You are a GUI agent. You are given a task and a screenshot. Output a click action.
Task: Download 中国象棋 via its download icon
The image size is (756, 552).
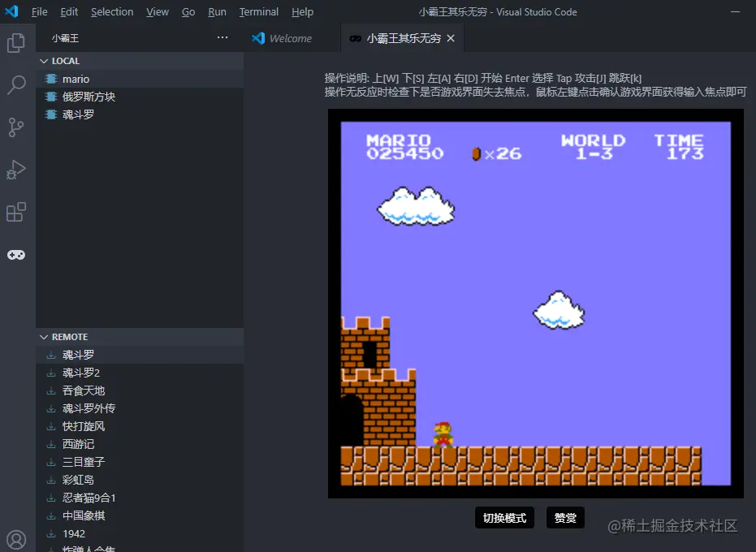coord(50,515)
